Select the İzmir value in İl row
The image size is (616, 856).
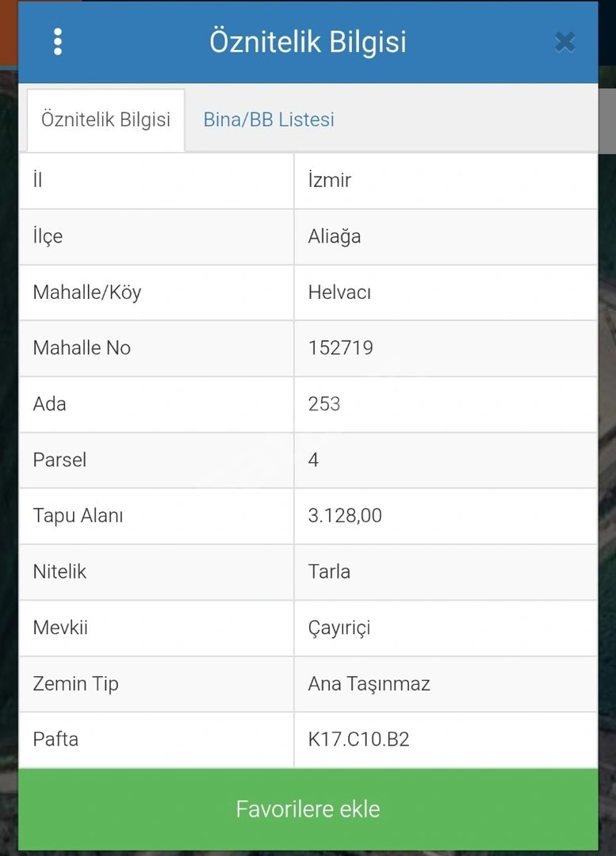click(329, 180)
